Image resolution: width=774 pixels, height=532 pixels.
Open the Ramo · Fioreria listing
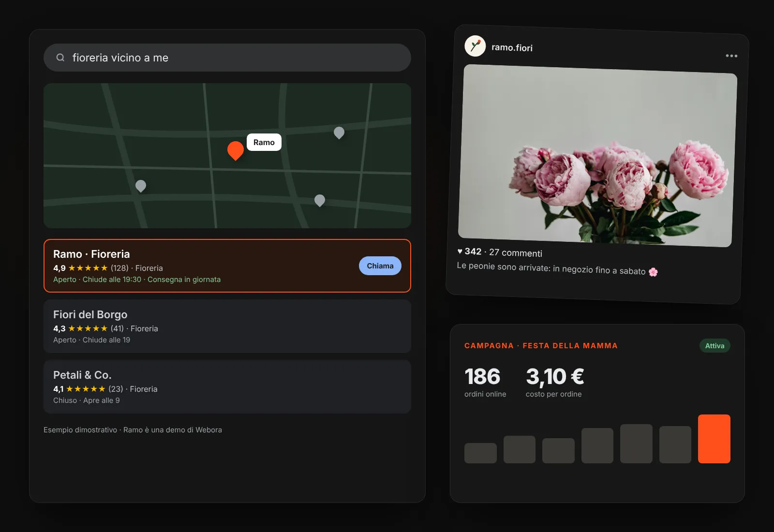227,266
